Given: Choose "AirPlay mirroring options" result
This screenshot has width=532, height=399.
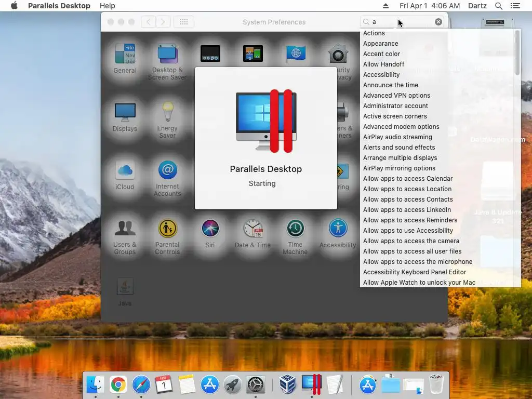Looking at the screenshot, I should [399, 168].
